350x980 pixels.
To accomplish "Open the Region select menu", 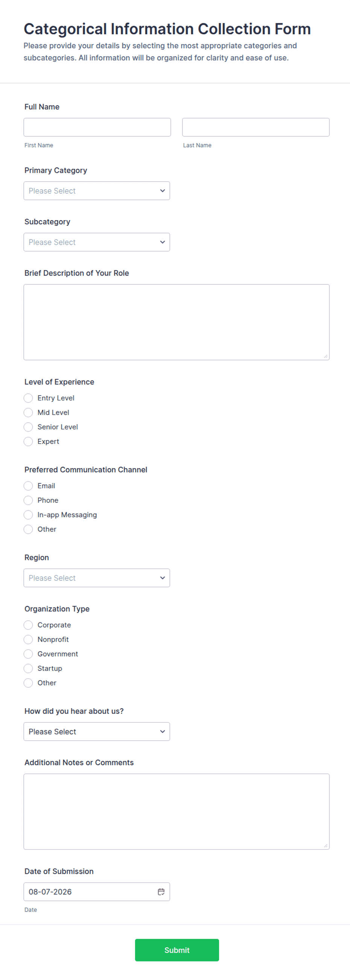I will [x=97, y=578].
